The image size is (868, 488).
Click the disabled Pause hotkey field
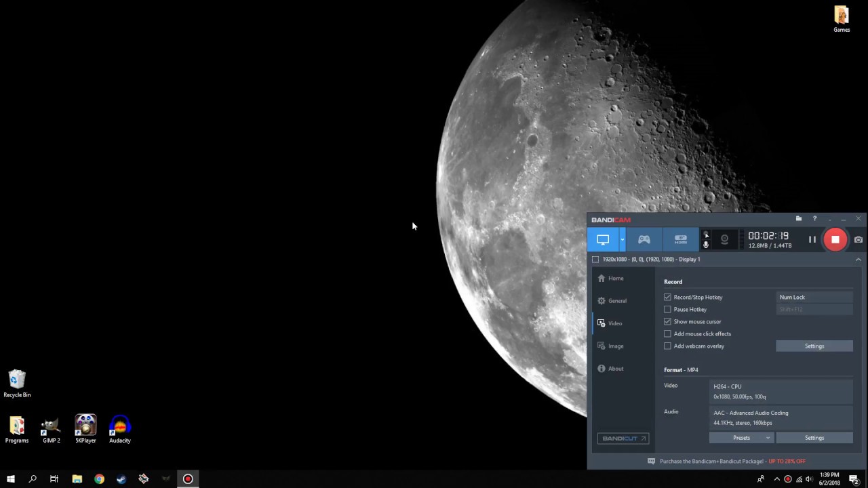[814, 310]
